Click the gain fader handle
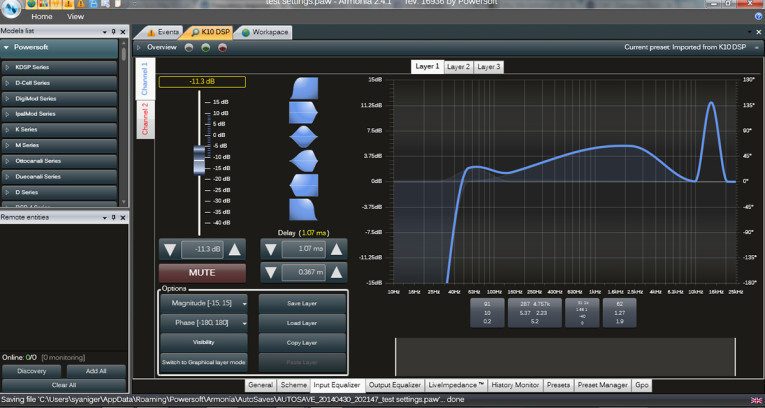Screen dimensions: 765x408 (199, 160)
